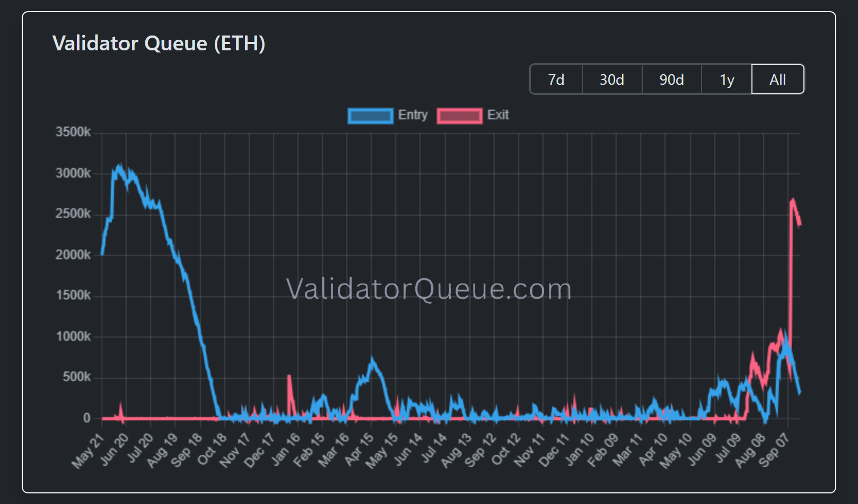The width and height of the screenshot is (858, 504).
Task: Click the Exit legend label
Action: [x=498, y=115]
